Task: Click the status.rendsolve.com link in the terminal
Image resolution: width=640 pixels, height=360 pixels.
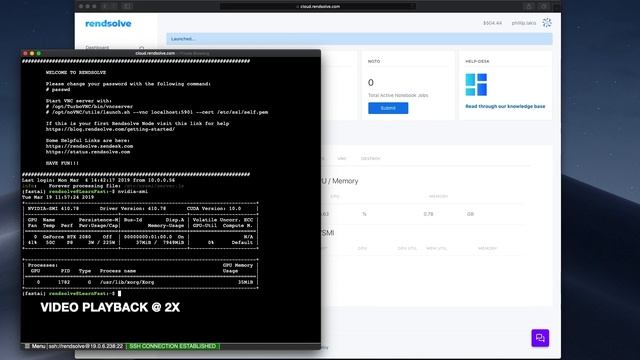Action: (88, 152)
